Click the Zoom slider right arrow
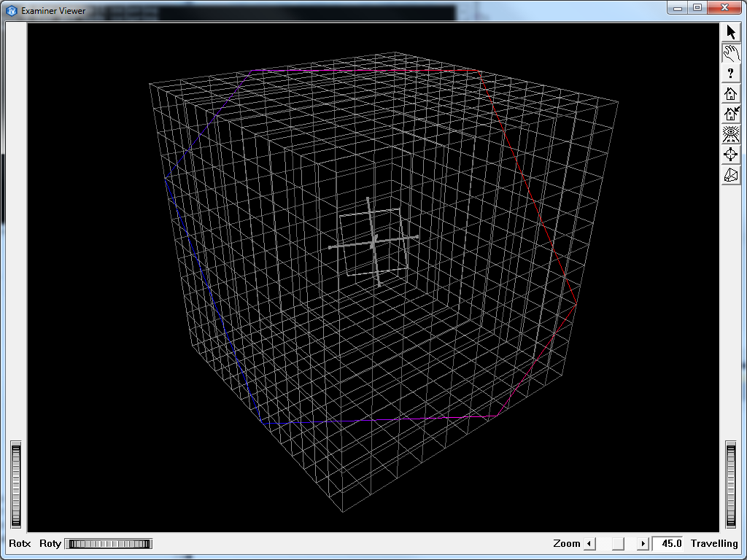Screen dimensions: 747x560 (x=643, y=543)
